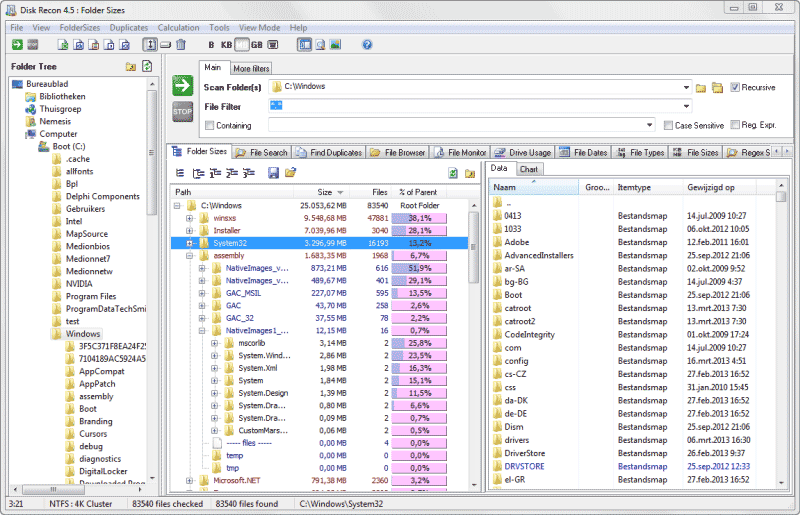This screenshot has height=515, width=800.
Task: Switch to the More filters tab
Action: click(x=251, y=68)
